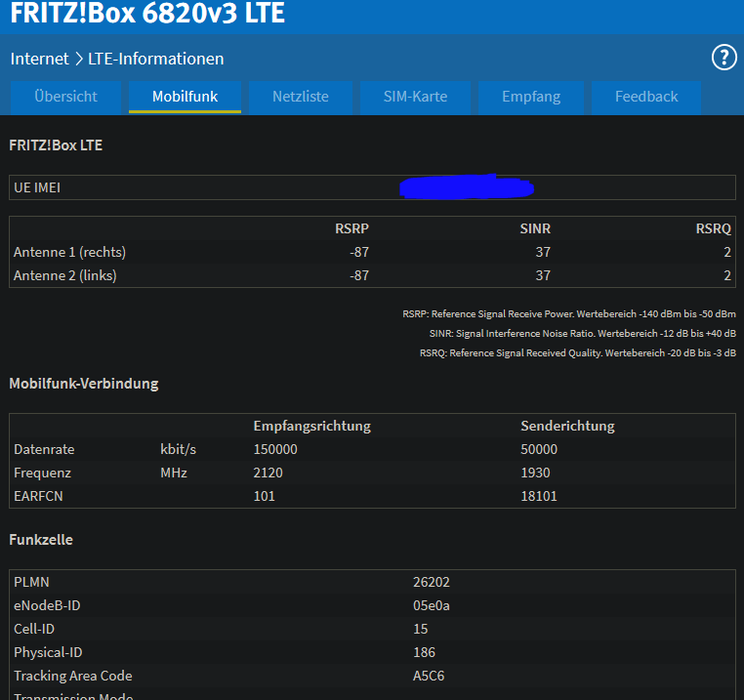The image size is (744, 700).
Task: Click Antenne 1 RSRP value -87
Action: [x=359, y=252]
